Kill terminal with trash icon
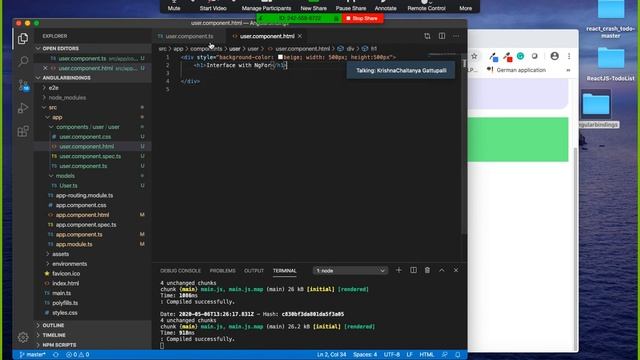Screen dimensions: 640x360 tap(427, 270)
